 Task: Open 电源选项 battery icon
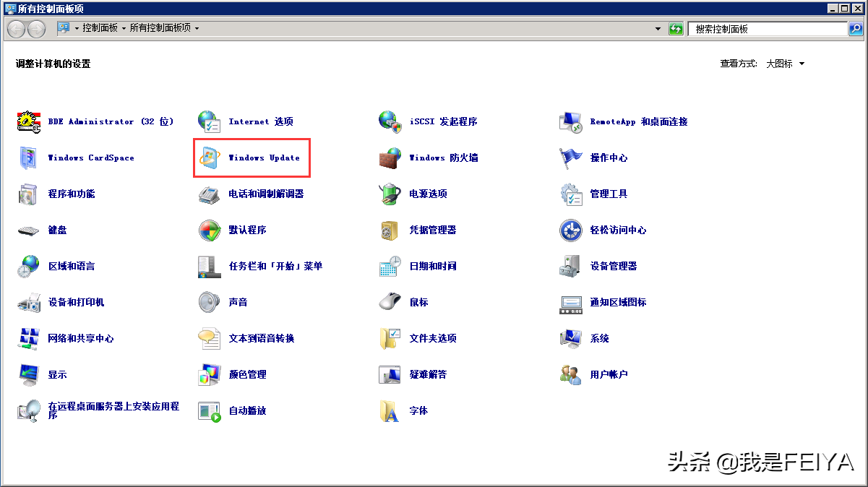[x=390, y=194]
